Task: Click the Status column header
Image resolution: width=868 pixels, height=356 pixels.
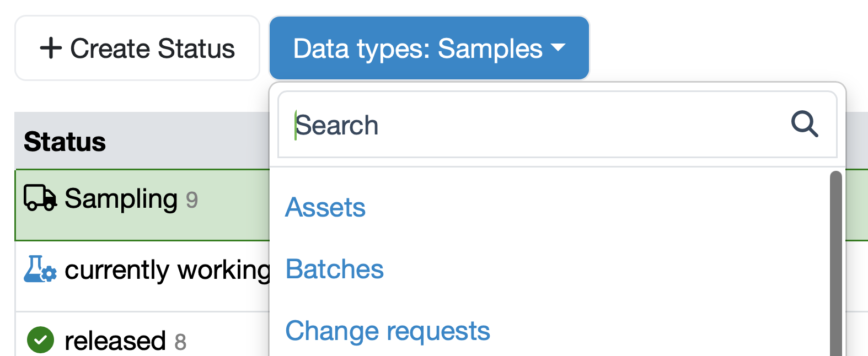Action: click(65, 142)
